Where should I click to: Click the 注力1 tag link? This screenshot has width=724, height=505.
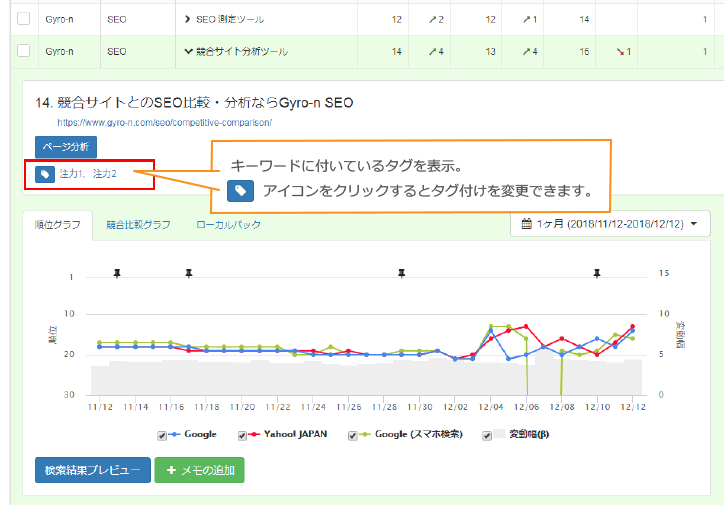click(71, 174)
